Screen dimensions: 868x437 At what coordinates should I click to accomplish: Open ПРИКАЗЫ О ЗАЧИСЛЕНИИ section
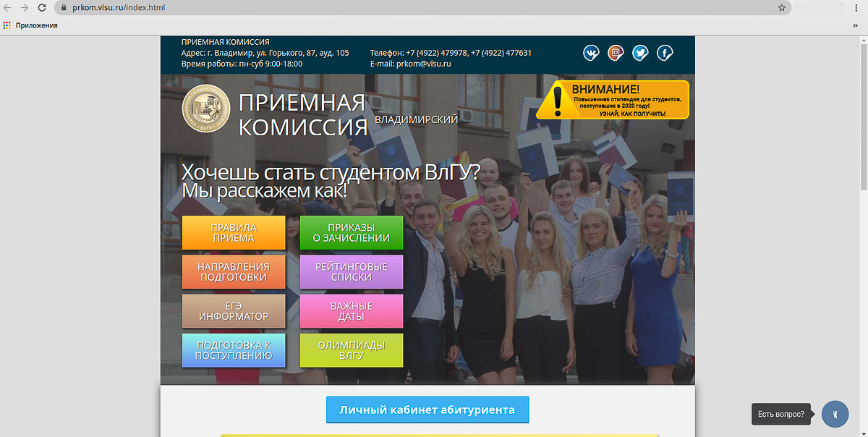(351, 232)
